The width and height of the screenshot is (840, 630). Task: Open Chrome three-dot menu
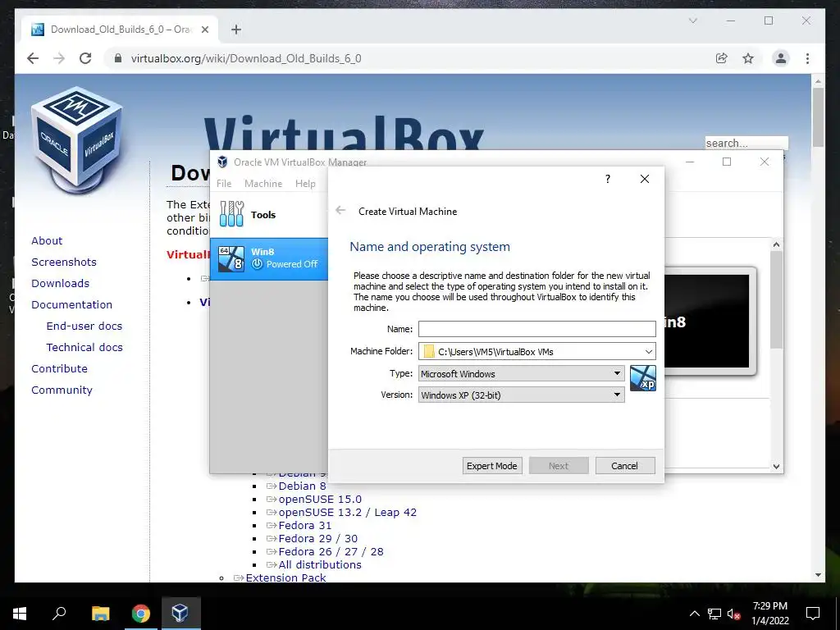(807, 58)
